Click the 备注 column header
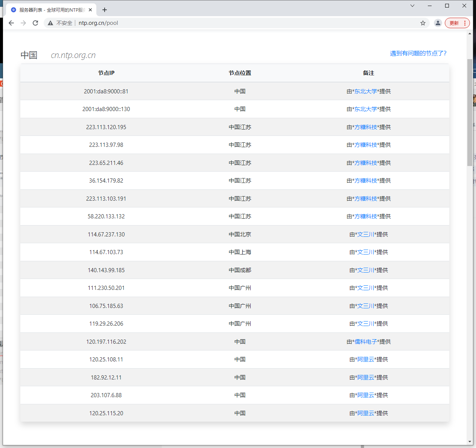476x448 pixels. (368, 73)
